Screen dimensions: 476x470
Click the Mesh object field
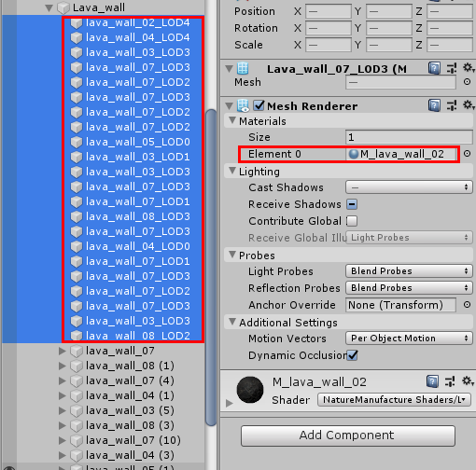tap(400, 82)
